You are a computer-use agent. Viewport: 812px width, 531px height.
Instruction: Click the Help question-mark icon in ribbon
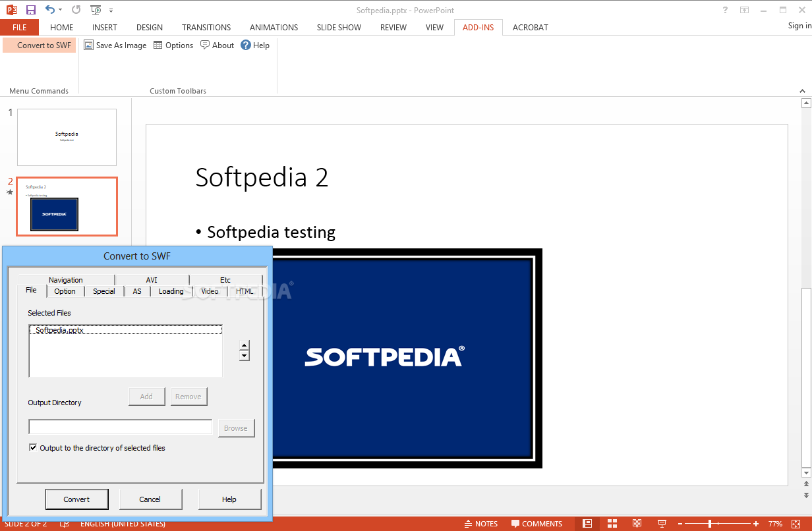(246, 45)
